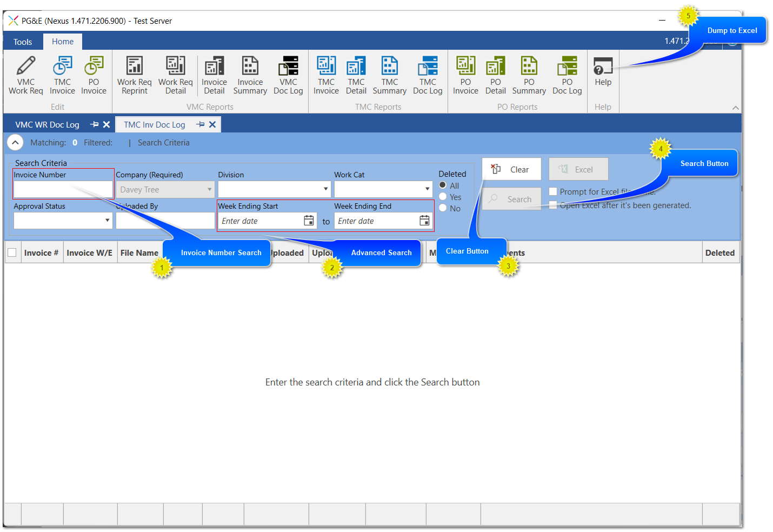Enable Prompt for Excel file checkbox
Screen dimensions: 773x532
(553, 191)
